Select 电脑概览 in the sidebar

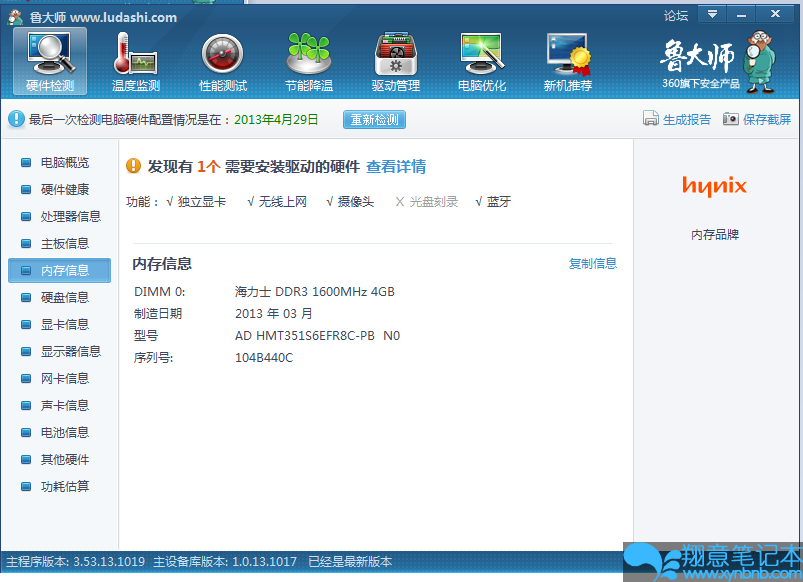click(x=64, y=162)
